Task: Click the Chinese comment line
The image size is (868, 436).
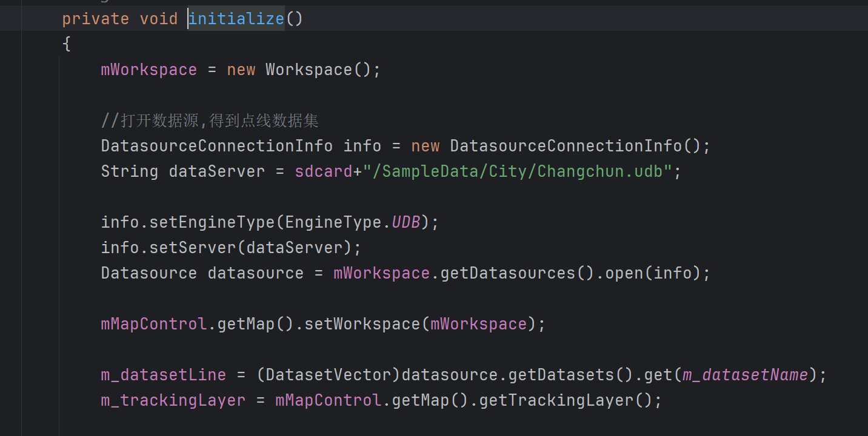Action: pyautogui.click(x=210, y=121)
